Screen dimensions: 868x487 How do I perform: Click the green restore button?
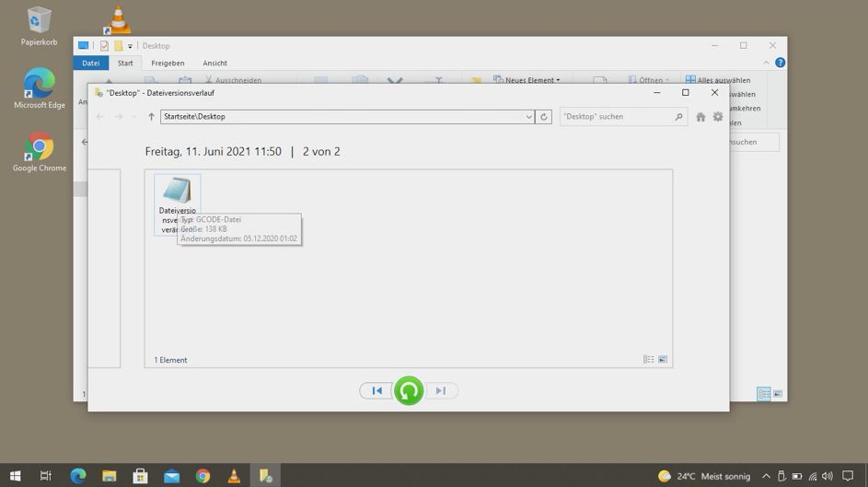(409, 390)
